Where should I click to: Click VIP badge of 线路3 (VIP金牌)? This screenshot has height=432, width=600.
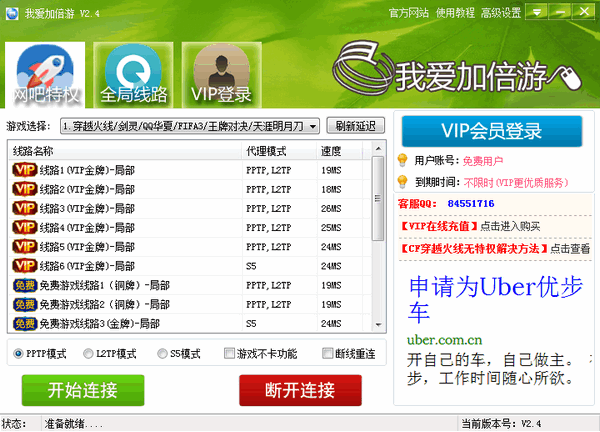(25, 208)
